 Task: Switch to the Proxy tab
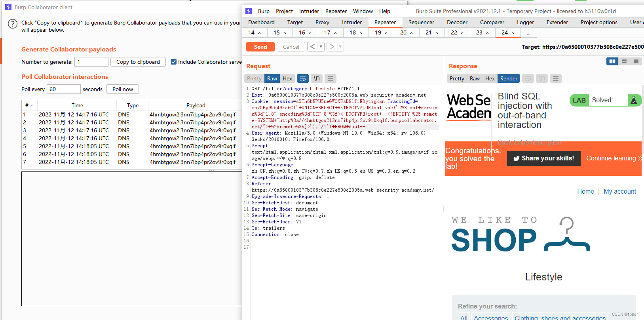coord(322,23)
